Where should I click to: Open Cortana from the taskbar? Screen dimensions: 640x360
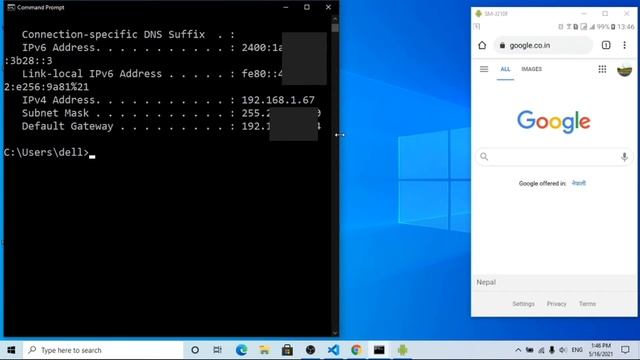pos(195,350)
